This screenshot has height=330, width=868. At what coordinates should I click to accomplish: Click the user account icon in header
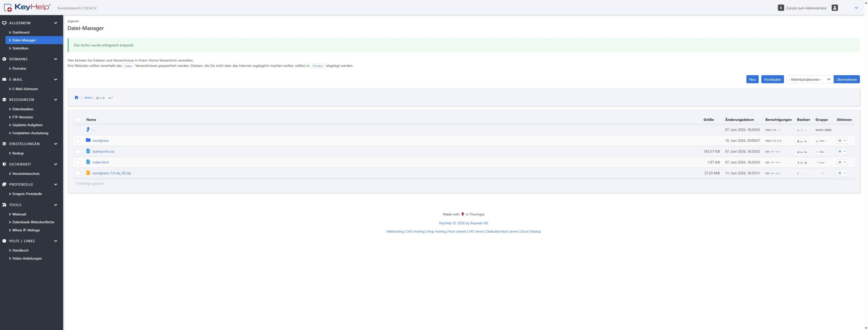tap(835, 8)
